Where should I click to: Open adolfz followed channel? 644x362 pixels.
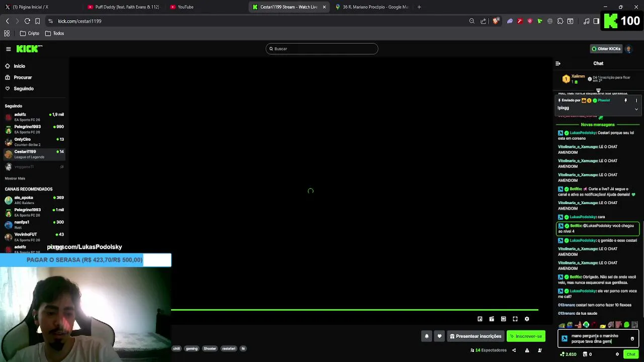click(34, 117)
